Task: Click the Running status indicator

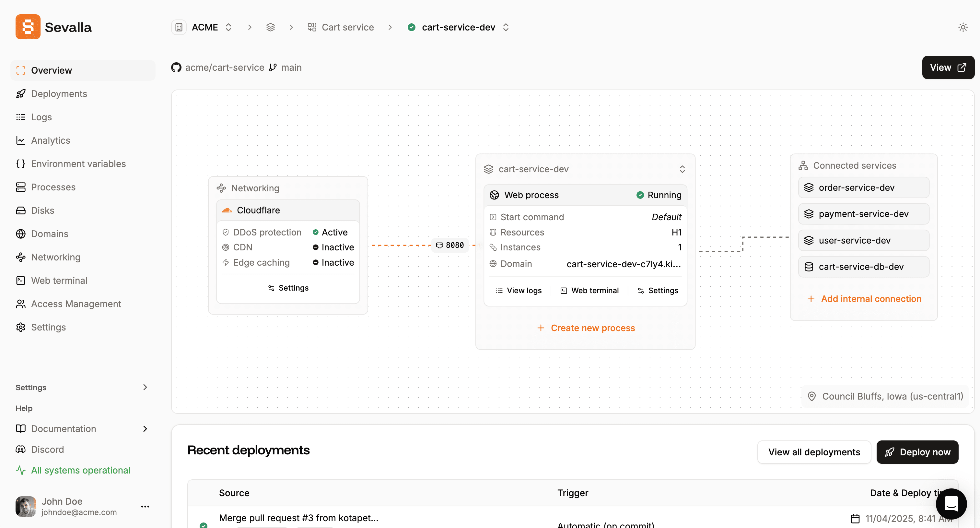Action: [659, 195]
